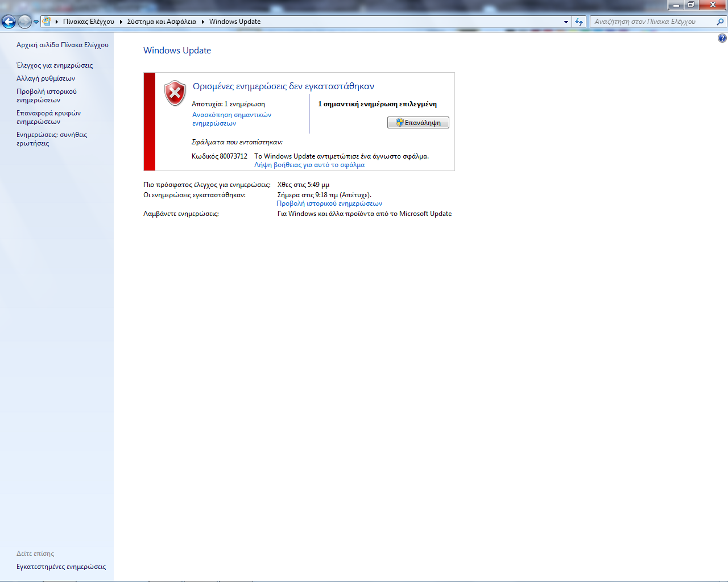Open Επαναφορά κρυφών ενημερώσεων
The height and width of the screenshot is (582, 728).
click(48, 117)
